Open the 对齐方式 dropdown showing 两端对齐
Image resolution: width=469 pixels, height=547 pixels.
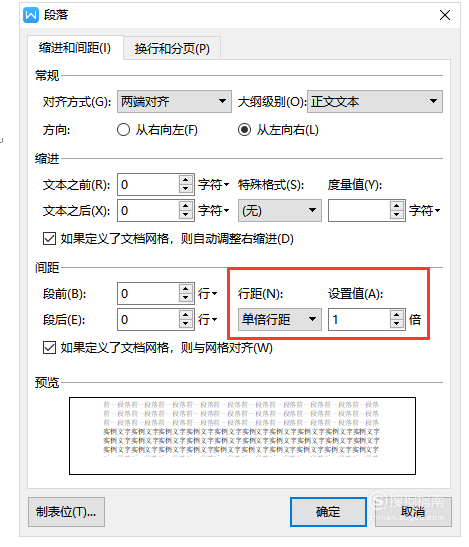point(174,102)
